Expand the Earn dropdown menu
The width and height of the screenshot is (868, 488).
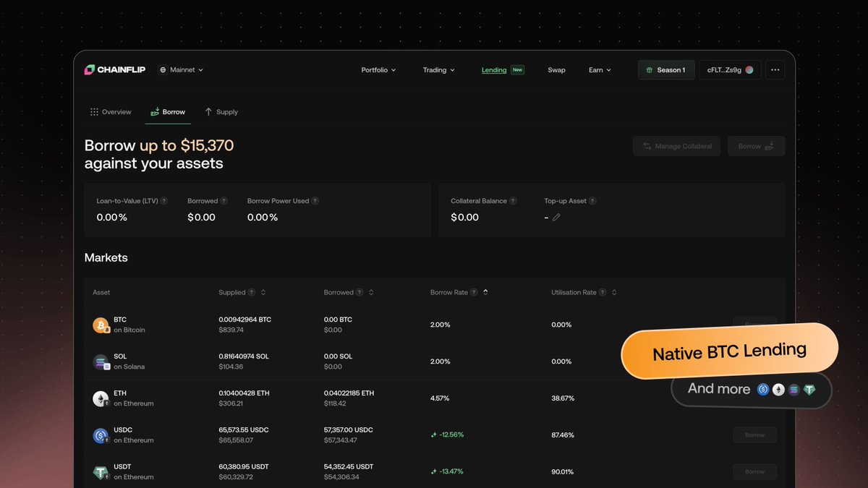click(x=599, y=69)
